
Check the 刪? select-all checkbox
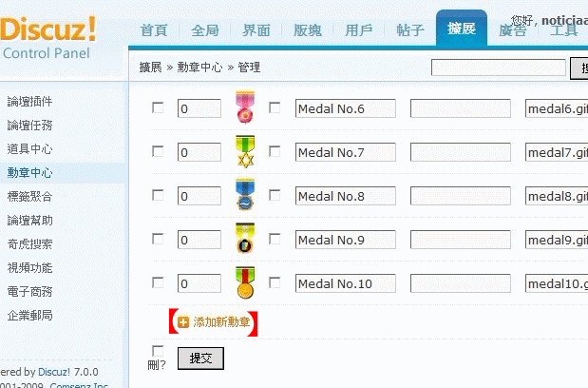158,351
